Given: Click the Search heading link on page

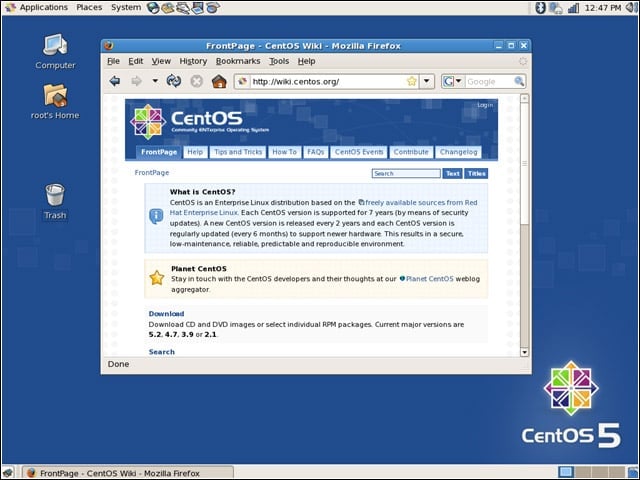Looking at the screenshot, I should (x=162, y=352).
